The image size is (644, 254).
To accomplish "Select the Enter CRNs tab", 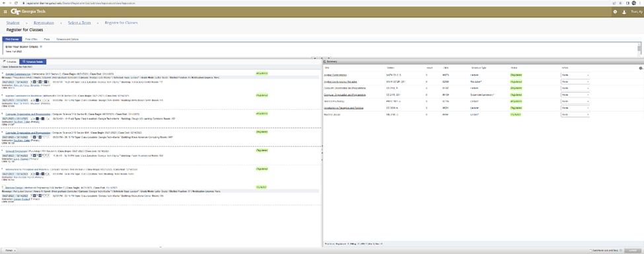I will coord(31,39).
